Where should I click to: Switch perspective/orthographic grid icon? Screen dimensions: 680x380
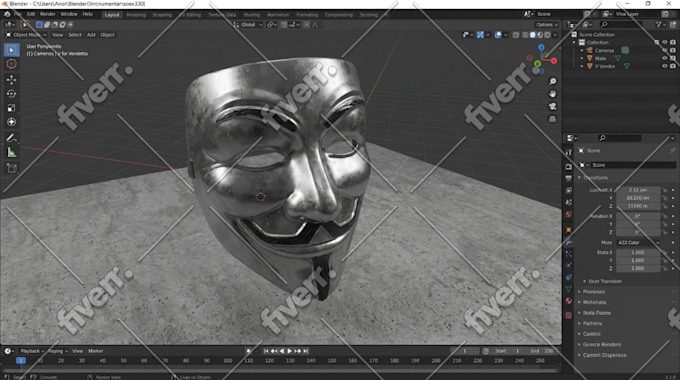552,119
